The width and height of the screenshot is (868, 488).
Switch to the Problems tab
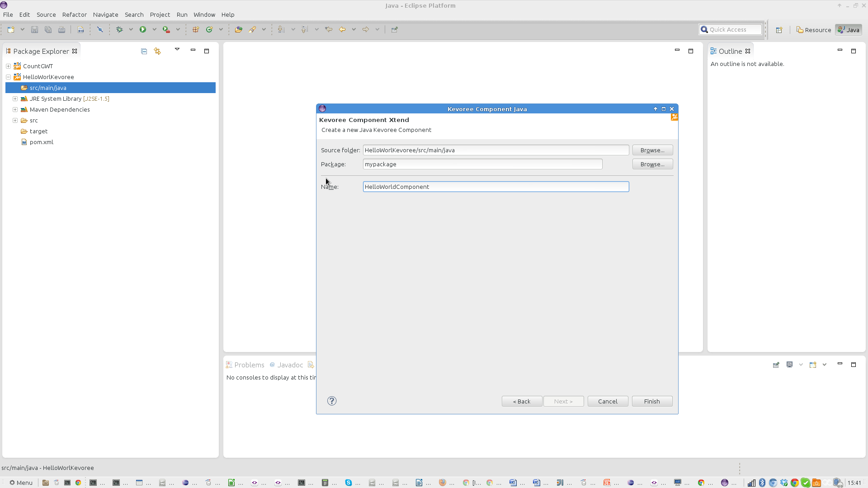click(x=245, y=365)
